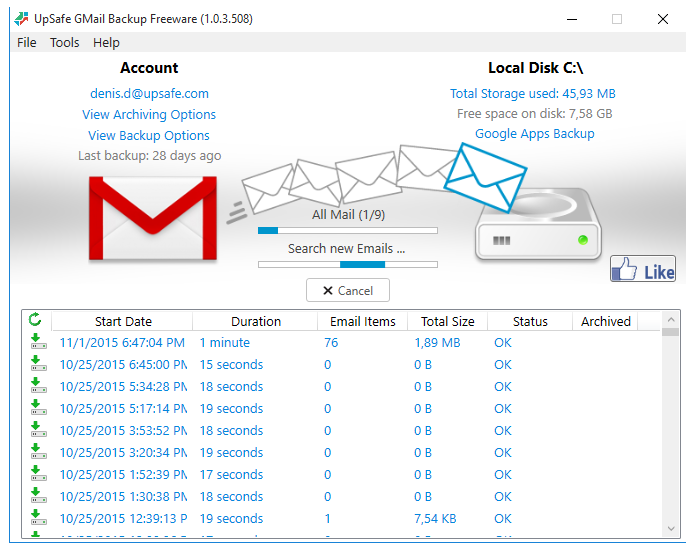This screenshot has height=546, width=690.
Task: Open View Backup Options link
Action: pyautogui.click(x=149, y=136)
